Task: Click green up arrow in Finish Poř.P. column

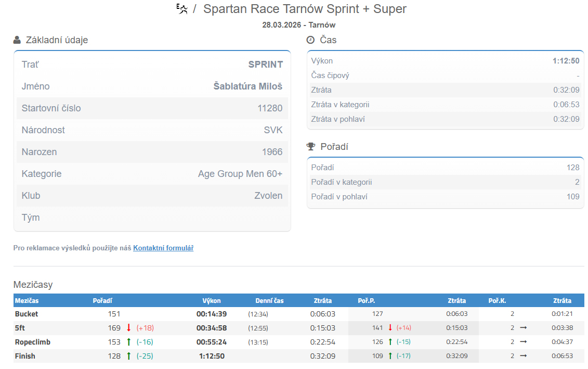Action: 390,356
